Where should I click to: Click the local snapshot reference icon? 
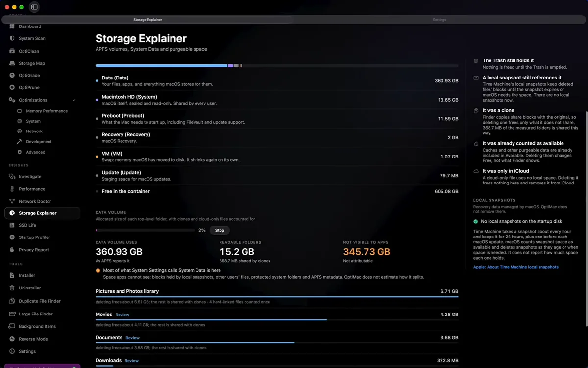[x=476, y=78]
